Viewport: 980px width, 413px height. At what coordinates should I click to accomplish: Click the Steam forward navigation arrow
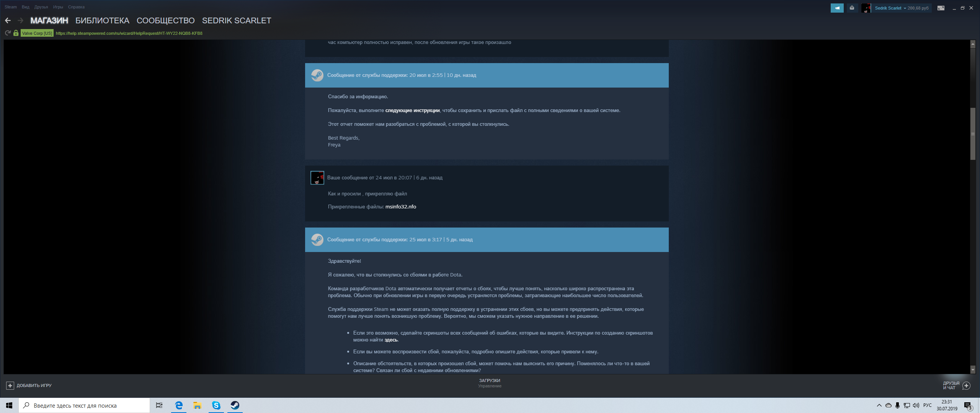pyautogui.click(x=20, y=21)
